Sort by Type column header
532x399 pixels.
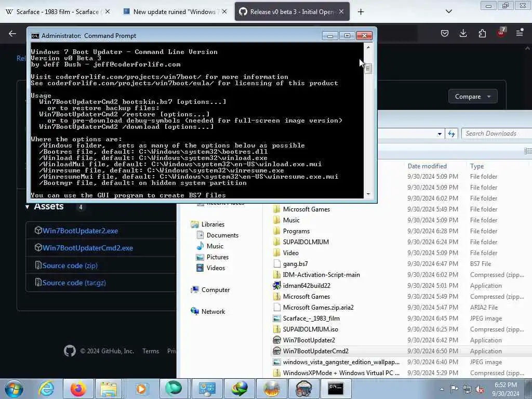pos(477,166)
